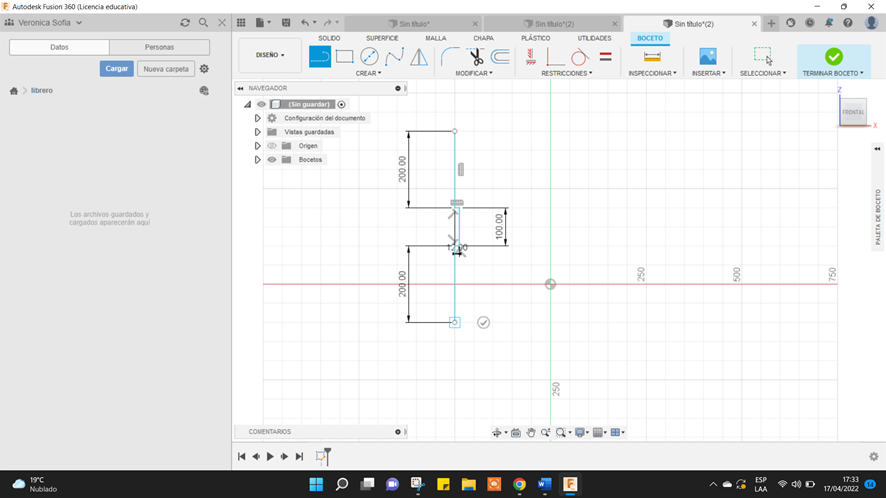Expand the Origen node
Screen dimensions: 886x498
coord(257,146)
